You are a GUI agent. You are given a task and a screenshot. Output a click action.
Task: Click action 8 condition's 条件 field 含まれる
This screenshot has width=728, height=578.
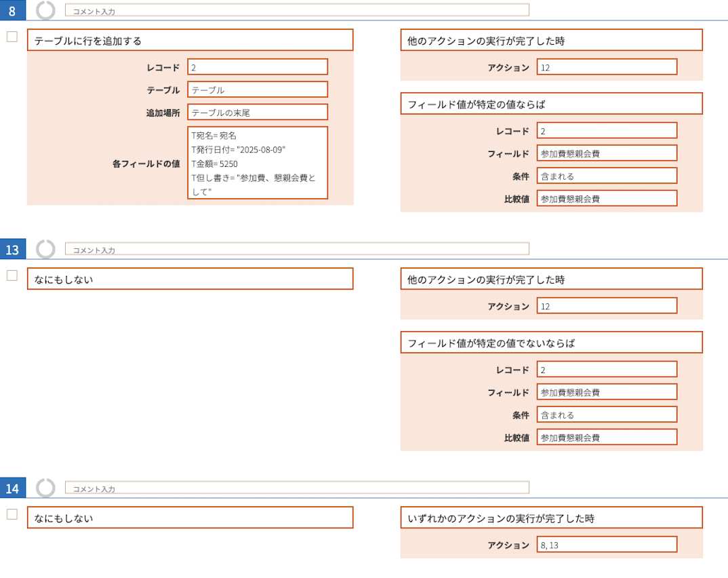click(x=607, y=176)
